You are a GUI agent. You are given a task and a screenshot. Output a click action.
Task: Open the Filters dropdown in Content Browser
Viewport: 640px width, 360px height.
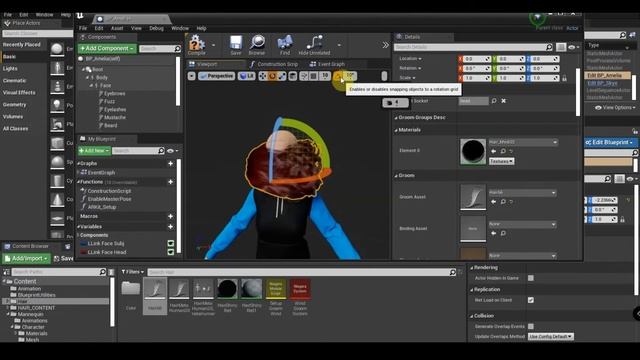coord(133,272)
